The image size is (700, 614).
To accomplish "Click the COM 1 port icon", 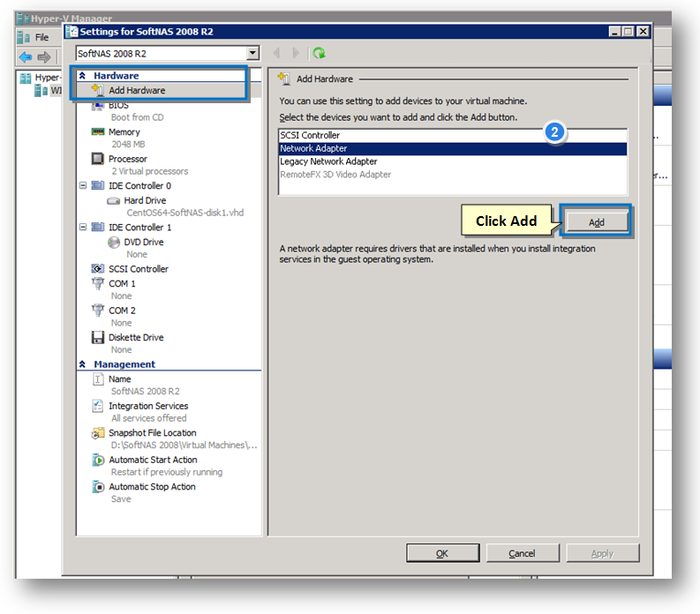I will [x=98, y=283].
